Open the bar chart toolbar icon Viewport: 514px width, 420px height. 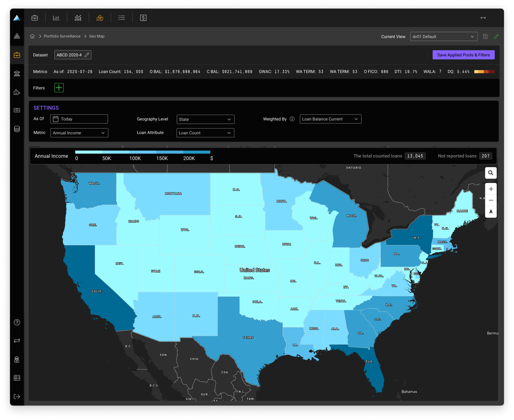(x=56, y=18)
